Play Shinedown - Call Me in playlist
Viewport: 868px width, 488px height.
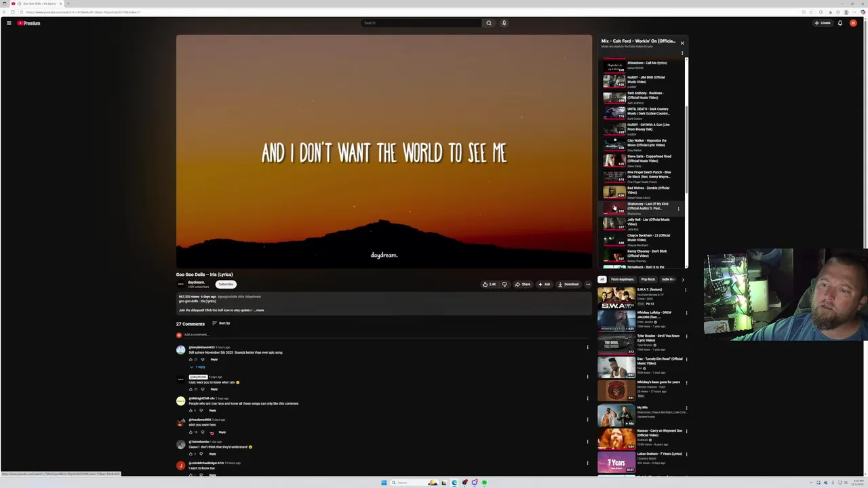point(641,66)
